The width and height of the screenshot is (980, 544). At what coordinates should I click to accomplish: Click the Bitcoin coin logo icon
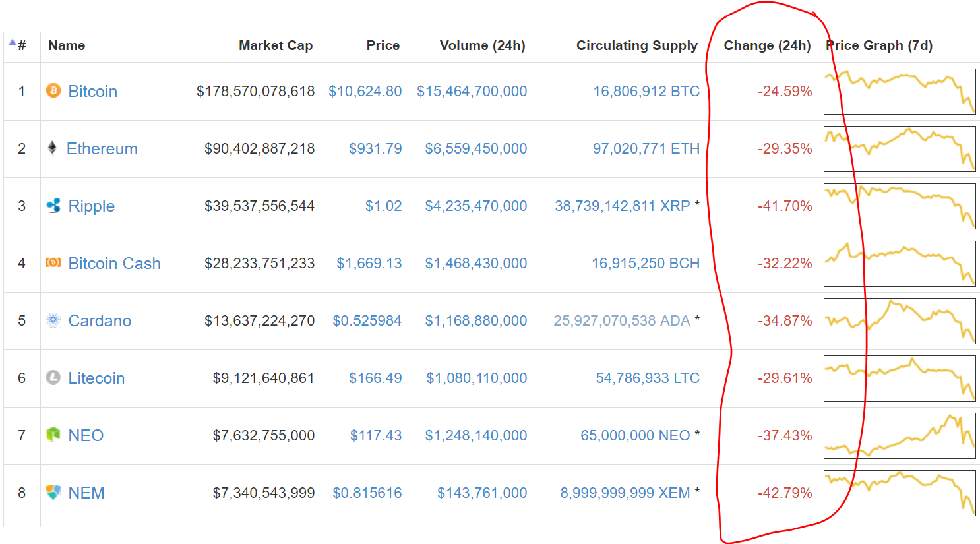[x=53, y=90]
